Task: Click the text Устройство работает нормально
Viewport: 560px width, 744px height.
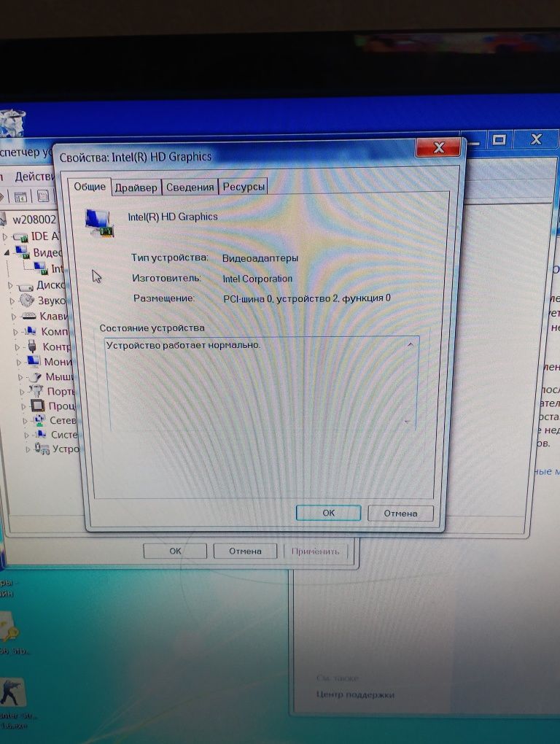Action: 184,345
